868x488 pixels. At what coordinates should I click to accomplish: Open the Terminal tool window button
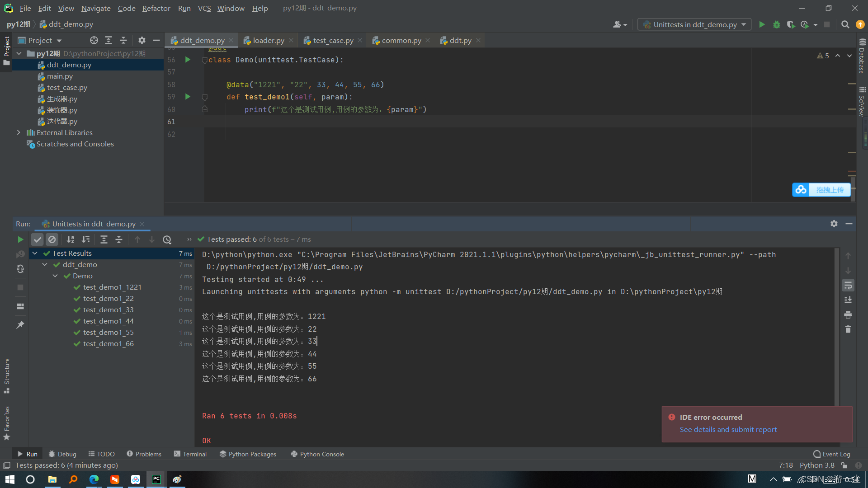click(x=190, y=454)
